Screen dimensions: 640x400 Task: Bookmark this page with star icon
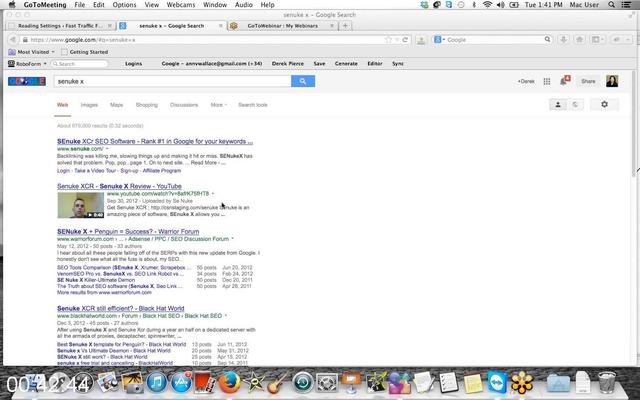coord(388,40)
